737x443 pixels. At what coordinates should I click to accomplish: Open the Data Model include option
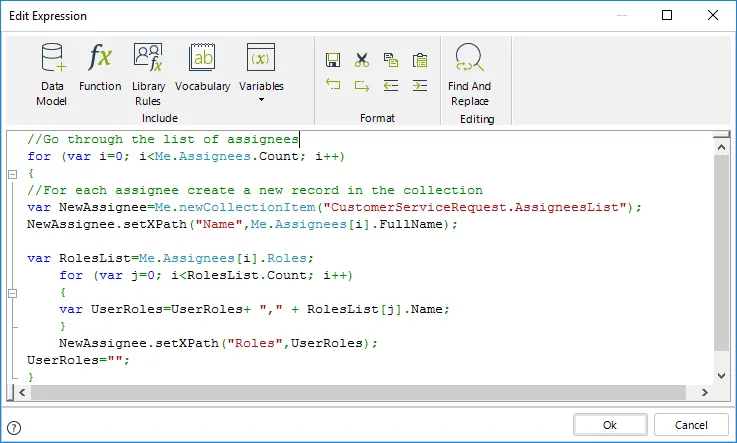point(52,75)
